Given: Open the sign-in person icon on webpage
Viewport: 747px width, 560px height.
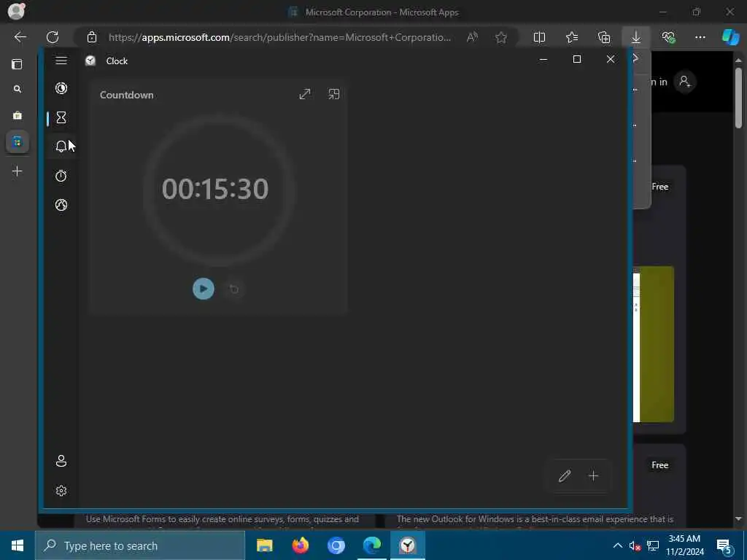Looking at the screenshot, I should pyautogui.click(x=685, y=82).
